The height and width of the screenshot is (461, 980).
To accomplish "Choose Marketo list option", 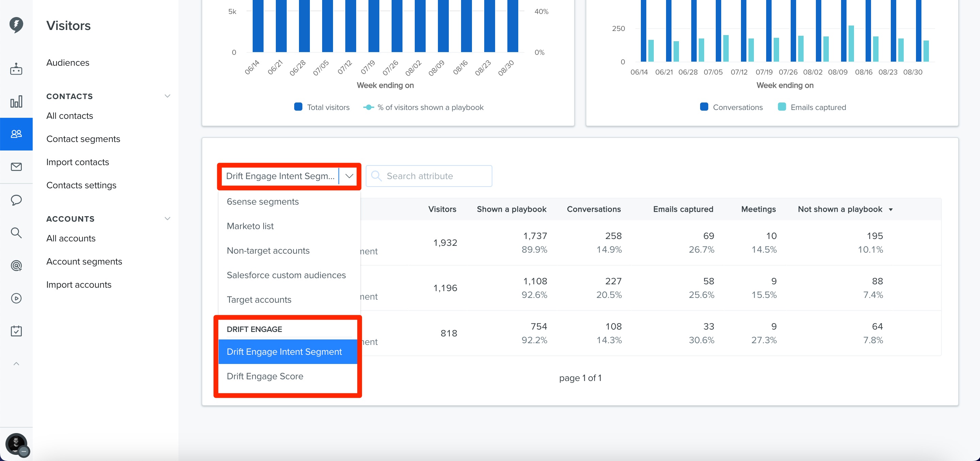I will point(288,226).
